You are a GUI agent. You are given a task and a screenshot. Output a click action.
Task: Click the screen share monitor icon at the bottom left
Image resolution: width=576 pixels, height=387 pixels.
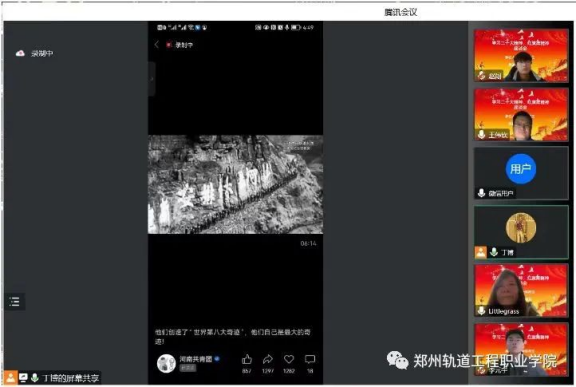click(23, 377)
